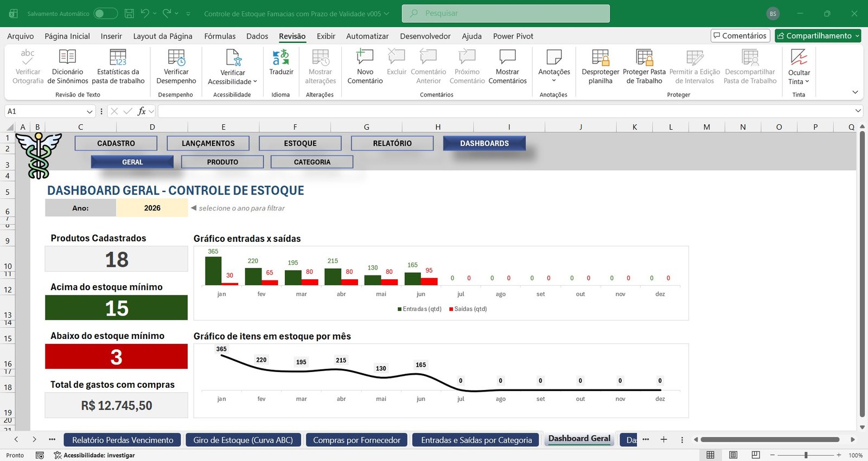The width and height of the screenshot is (868, 461).
Task: Open the Arquivo menu
Action: 21,36
